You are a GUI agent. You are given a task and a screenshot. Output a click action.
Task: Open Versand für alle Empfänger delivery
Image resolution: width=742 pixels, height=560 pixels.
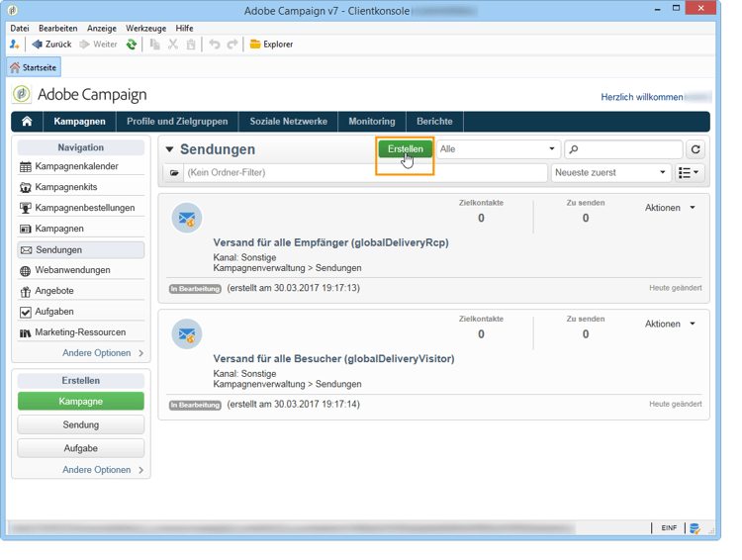tap(330, 242)
